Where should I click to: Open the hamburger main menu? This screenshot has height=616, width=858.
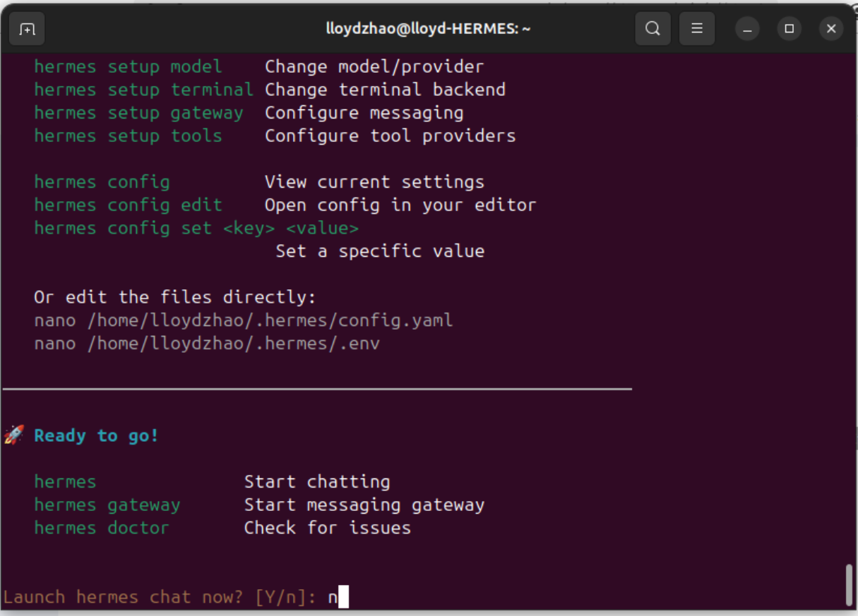point(696,29)
